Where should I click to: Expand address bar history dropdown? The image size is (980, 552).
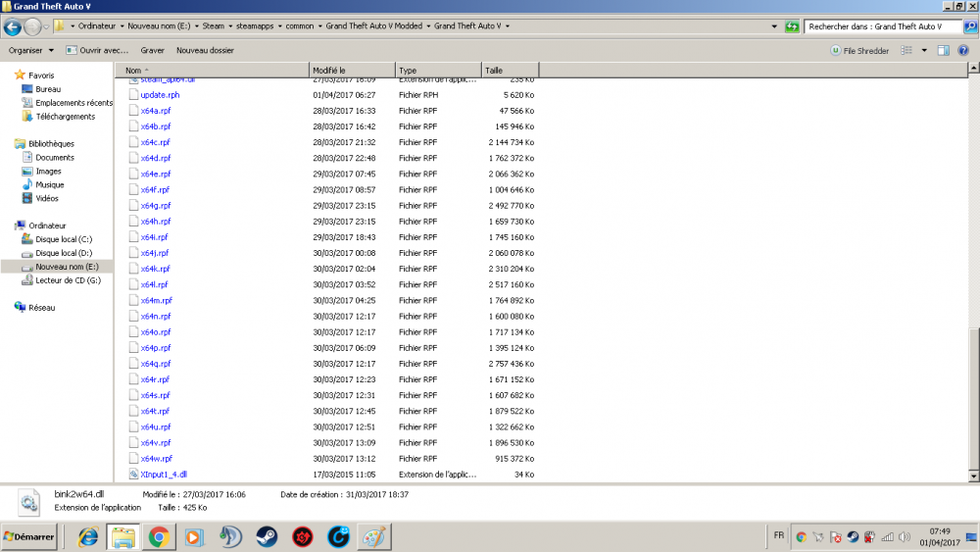[x=774, y=26]
